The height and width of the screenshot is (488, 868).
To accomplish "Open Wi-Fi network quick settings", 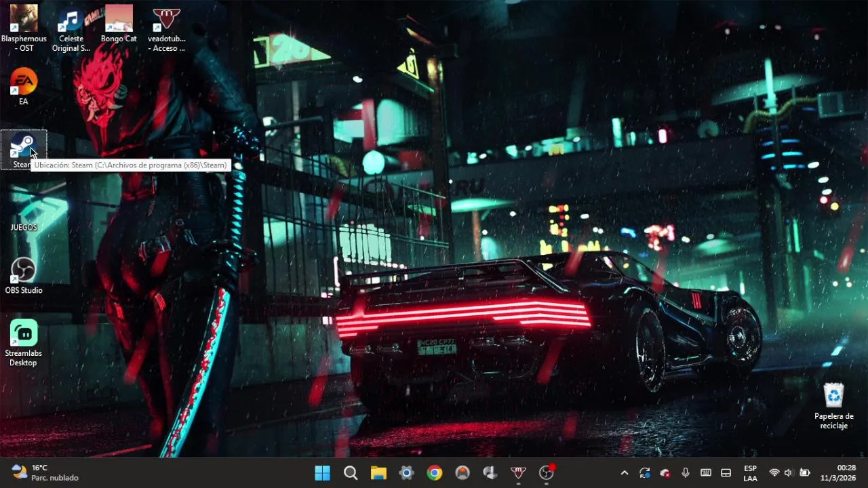I will click(774, 473).
